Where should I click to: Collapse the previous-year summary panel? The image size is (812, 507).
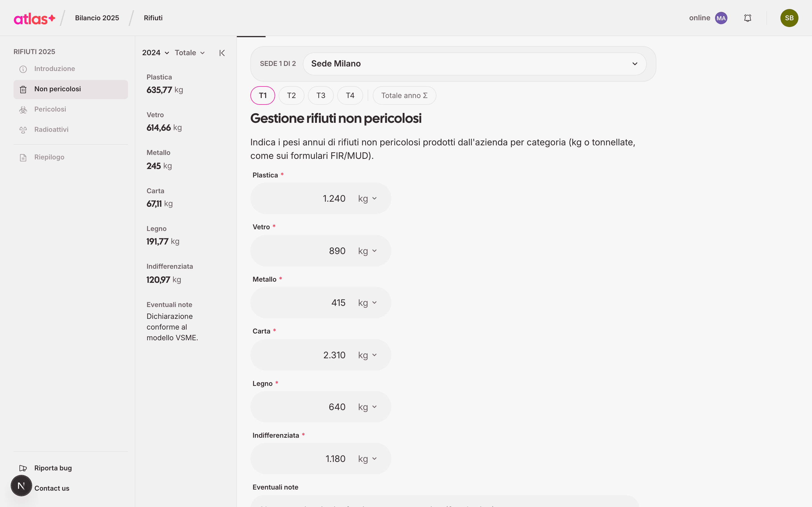tap(222, 53)
